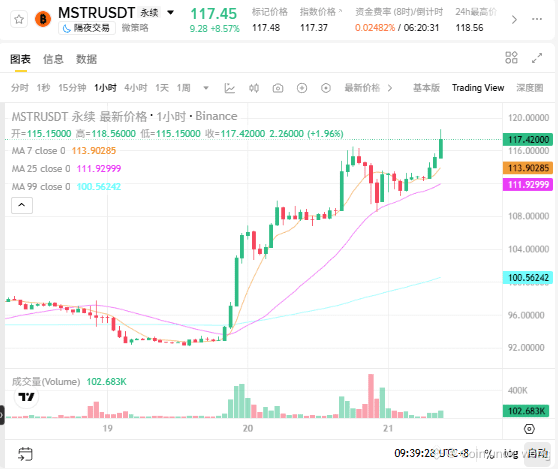This screenshot has width=558, height=469.
Task: Open the MSTRUSDT pair selector dropdown arrow
Action: (170, 13)
